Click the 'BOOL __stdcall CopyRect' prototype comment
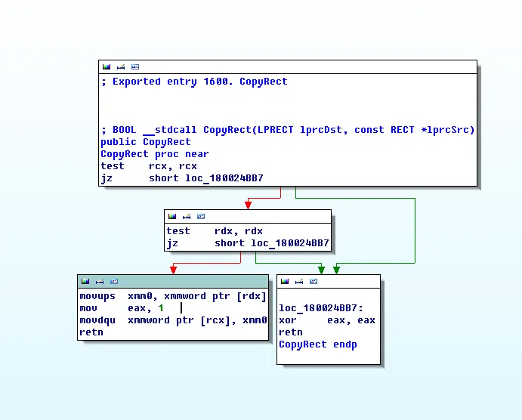Viewport: 522px width, 420px height. pyautogui.click(x=288, y=130)
